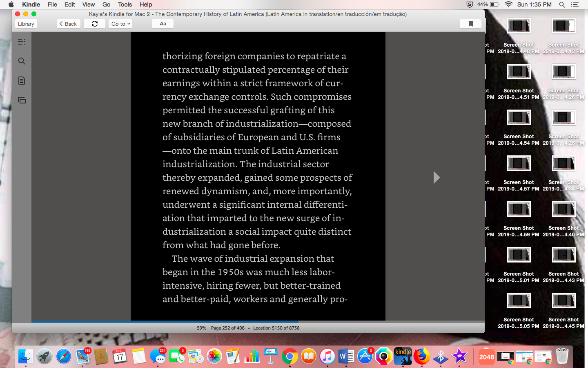Viewport: 588px width, 368px height.
Task: Open the Go menu
Action: point(106,4)
